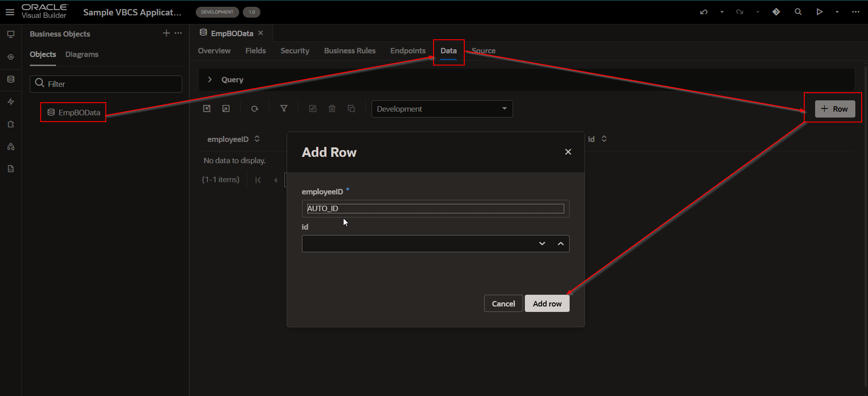Screen dimensions: 868x396
Task: Open the Git diamond icon
Action: pyautogui.click(x=776, y=12)
